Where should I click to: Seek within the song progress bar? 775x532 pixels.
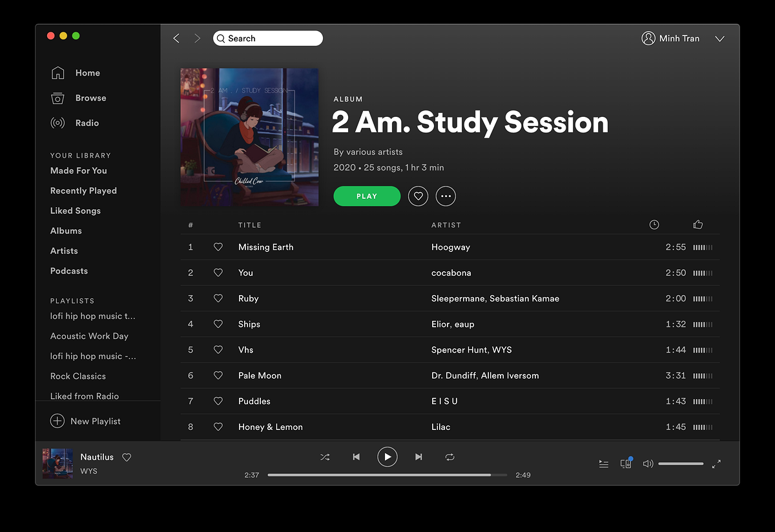387,475
